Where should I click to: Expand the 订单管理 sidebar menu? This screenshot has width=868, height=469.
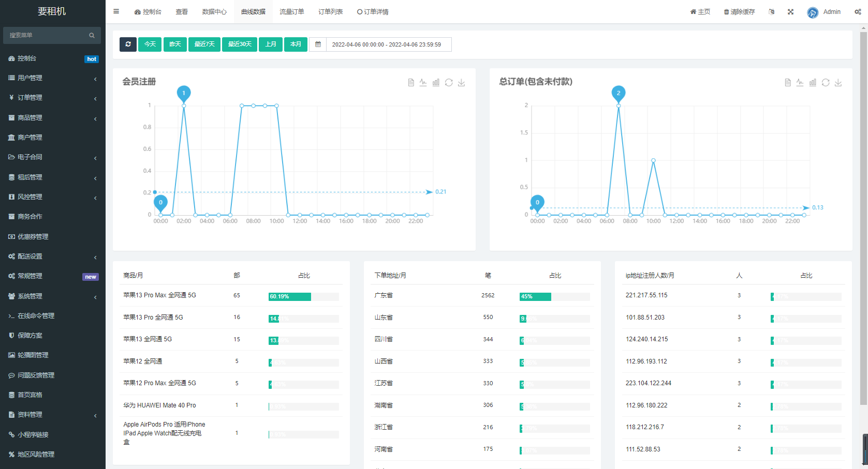point(53,98)
